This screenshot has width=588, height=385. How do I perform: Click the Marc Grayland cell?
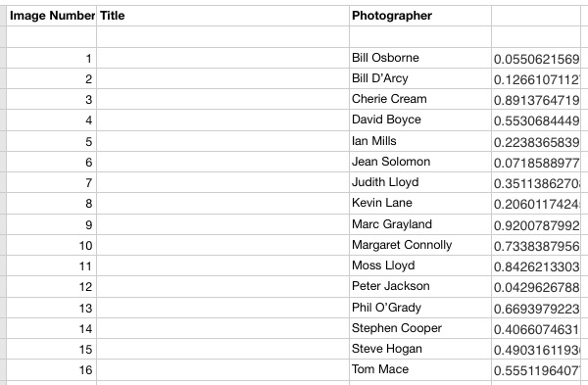(x=420, y=224)
